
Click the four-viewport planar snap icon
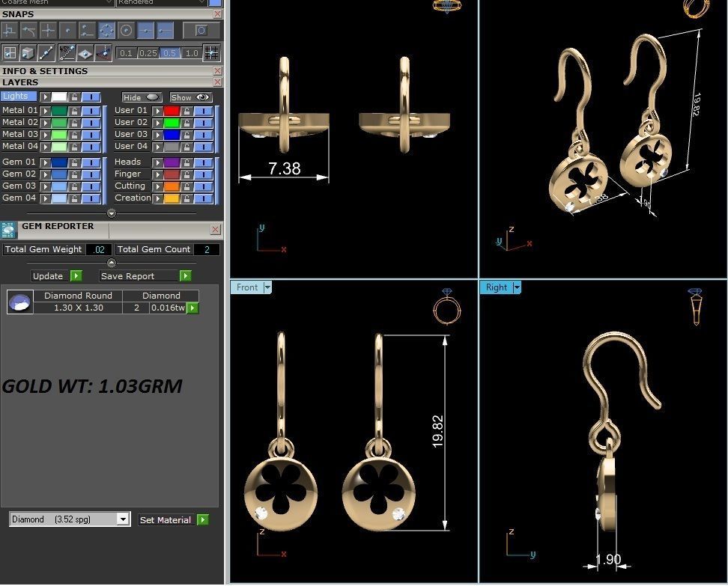[x=10, y=53]
